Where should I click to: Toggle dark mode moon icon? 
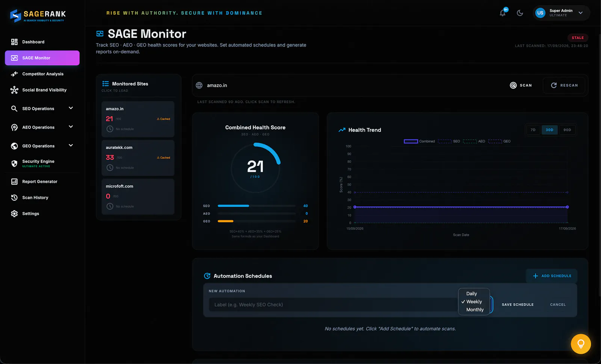(x=520, y=13)
